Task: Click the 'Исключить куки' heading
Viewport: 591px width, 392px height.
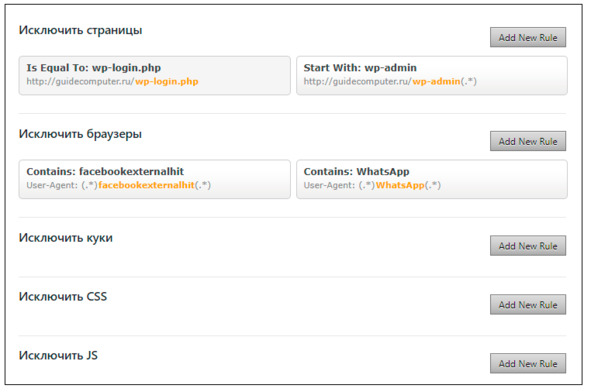Action: point(66,238)
